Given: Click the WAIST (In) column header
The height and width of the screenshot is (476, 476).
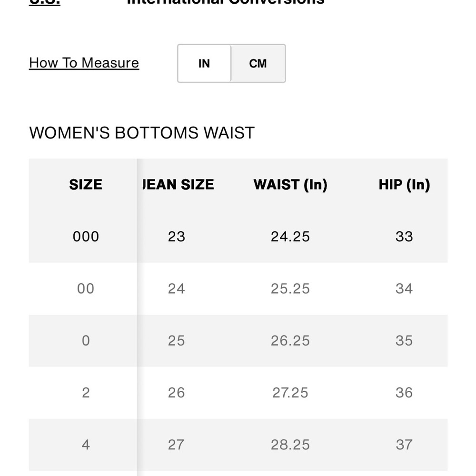Looking at the screenshot, I should [290, 185].
